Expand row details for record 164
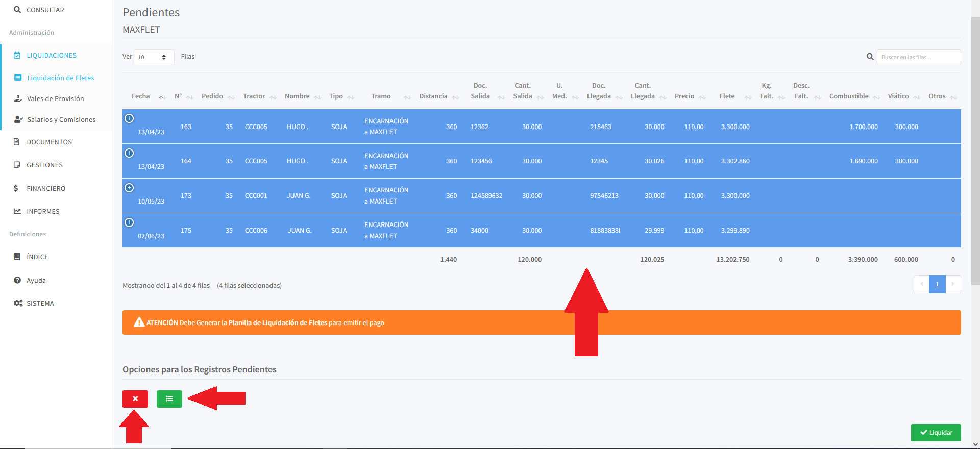 130,153
